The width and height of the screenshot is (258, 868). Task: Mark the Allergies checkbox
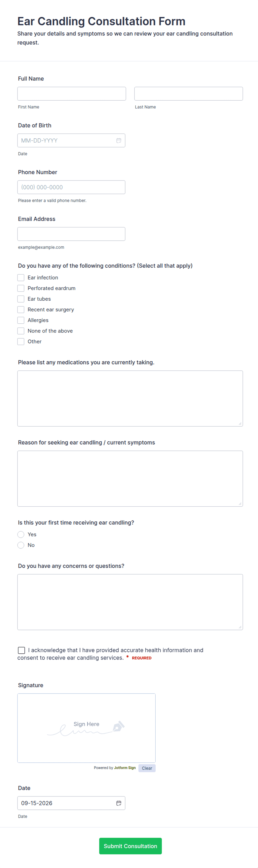tap(21, 320)
